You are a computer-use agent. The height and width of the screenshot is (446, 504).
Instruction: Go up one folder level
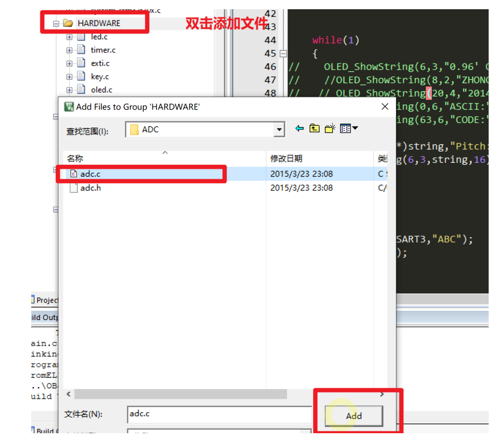(x=314, y=129)
